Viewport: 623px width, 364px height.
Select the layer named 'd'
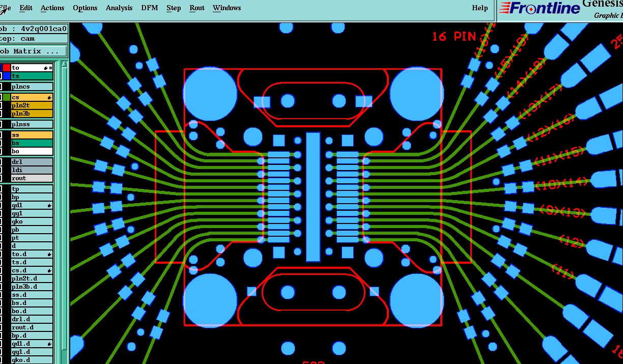pyautogui.click(x=32, y=246)
